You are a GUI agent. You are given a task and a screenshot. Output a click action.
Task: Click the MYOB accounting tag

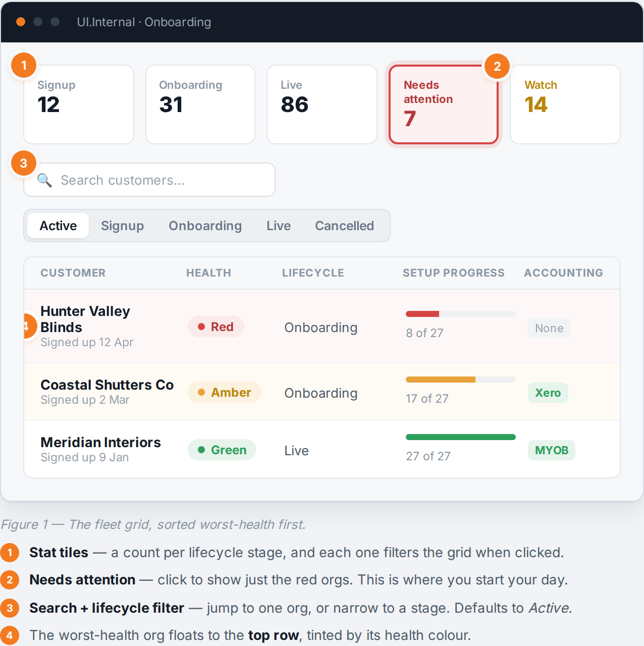(x=552, y=450)
